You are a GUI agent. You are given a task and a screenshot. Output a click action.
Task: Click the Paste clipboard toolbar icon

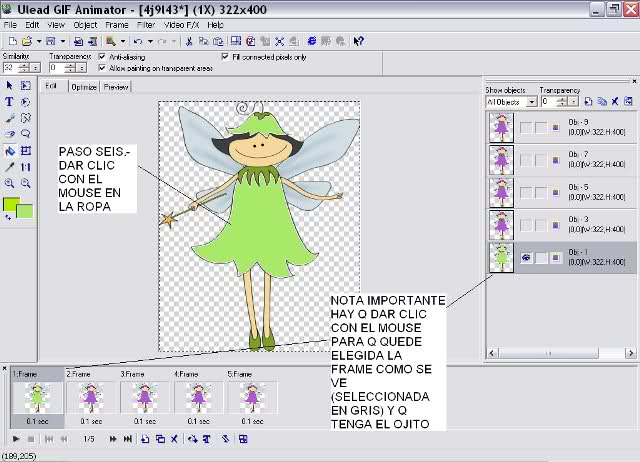pos(218,41)
